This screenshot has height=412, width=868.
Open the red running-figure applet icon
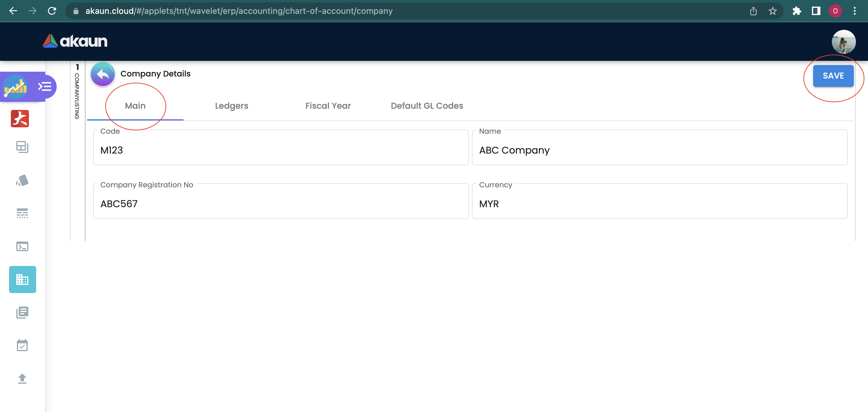tap(20, 118)
